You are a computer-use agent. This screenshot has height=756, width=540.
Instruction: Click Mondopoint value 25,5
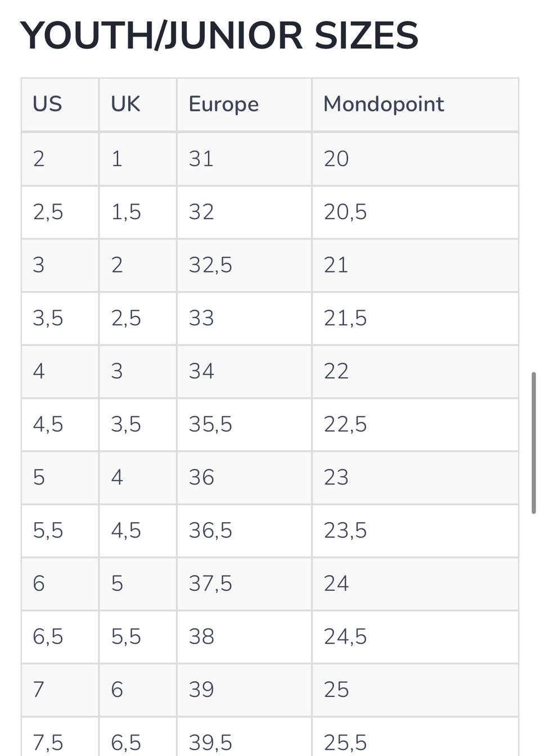point(345,743)
